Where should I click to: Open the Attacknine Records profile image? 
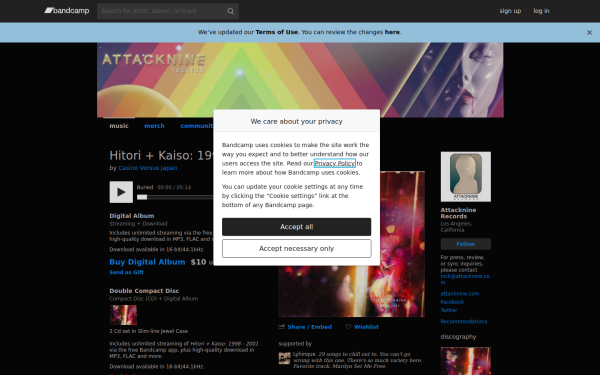point(465,177)
